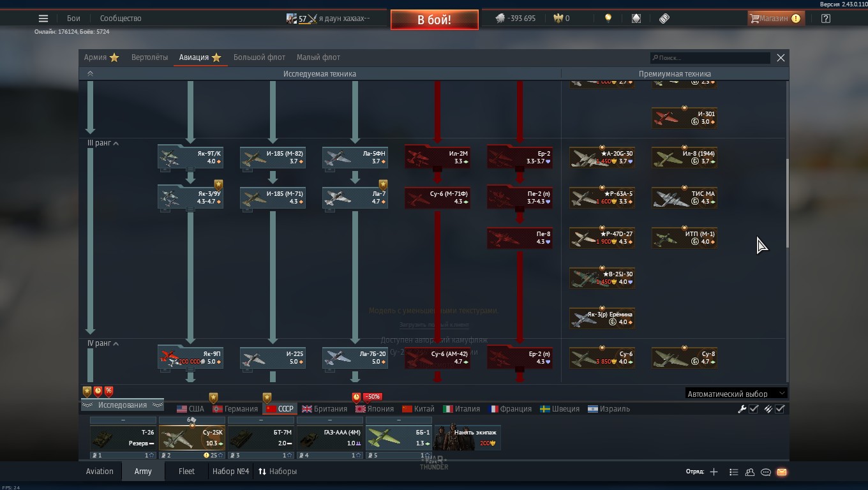Toggle the Исследования panel

click(x=122, y=405)
